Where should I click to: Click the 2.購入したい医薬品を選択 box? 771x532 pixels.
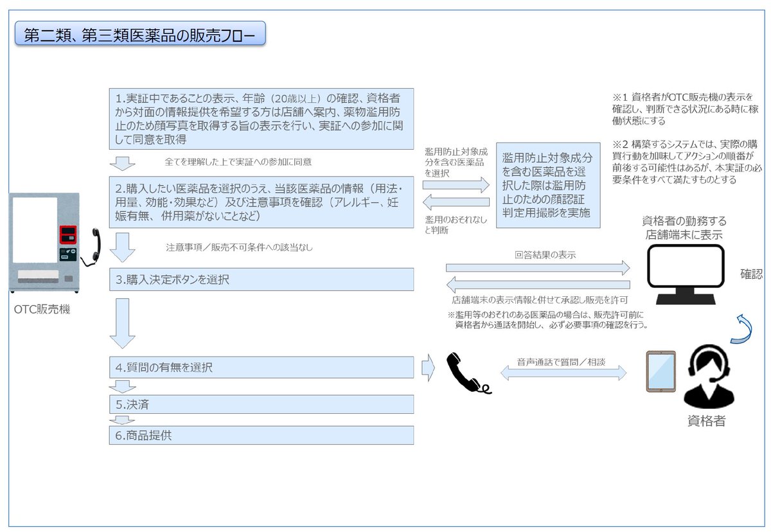point(261,202)
